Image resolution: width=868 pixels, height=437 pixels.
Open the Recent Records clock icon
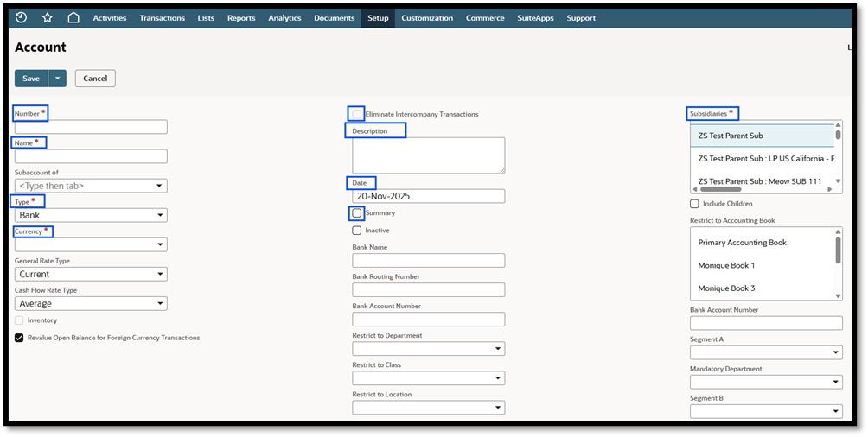coord(21,17)
